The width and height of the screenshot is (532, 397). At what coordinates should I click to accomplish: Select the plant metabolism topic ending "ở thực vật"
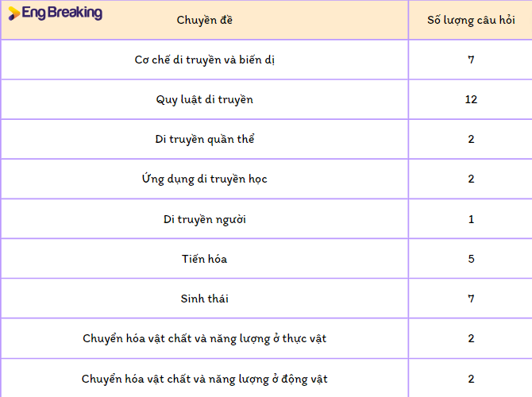(205, 338)
